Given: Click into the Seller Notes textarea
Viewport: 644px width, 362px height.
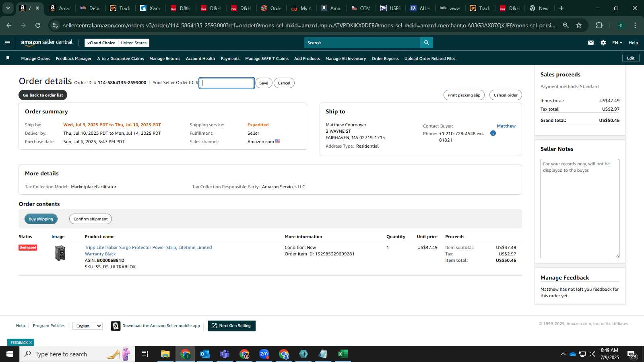Looking at the screenshot, I should coord(580,208).
